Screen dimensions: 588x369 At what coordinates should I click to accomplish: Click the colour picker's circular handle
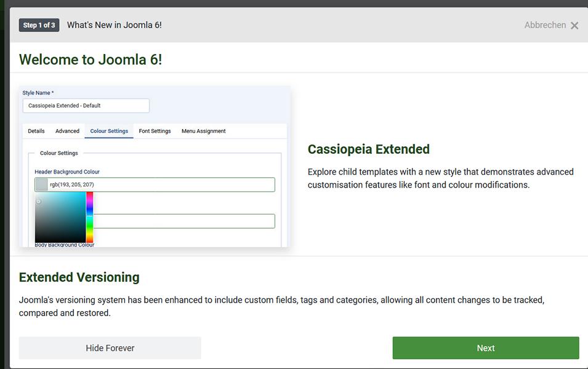[38, 201]
